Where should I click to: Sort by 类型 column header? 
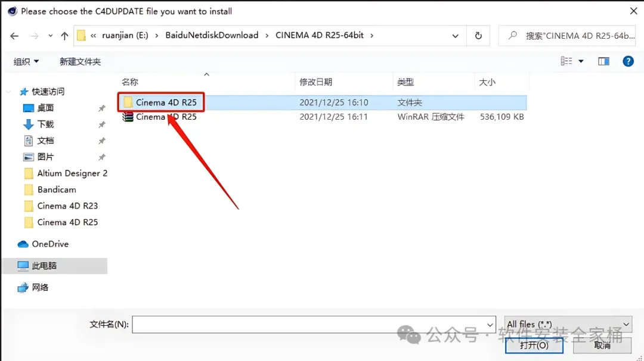coord(405,82)
